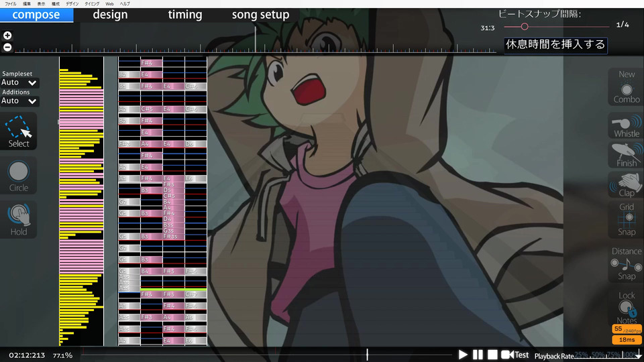Toggle Grid Snap

pos(627,220)
